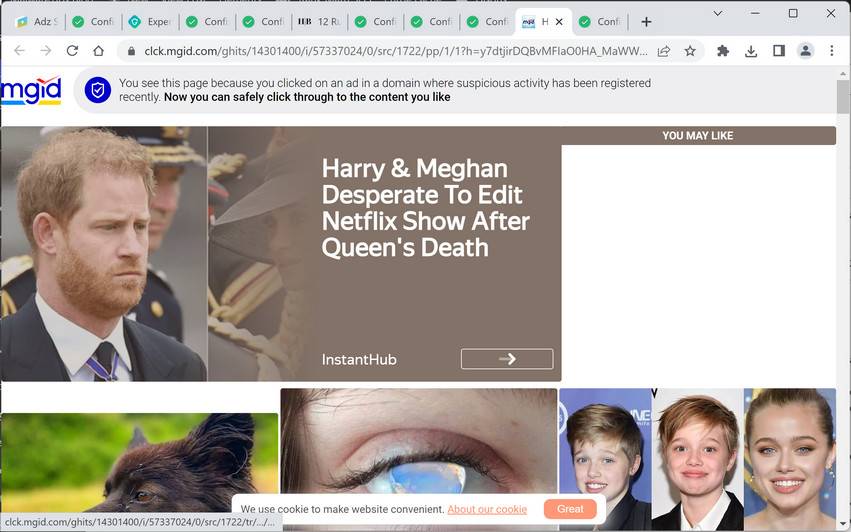Viewport: 851px width, 532px height.
Task: Expand the tab search chevron
Action: pos(717,14)
